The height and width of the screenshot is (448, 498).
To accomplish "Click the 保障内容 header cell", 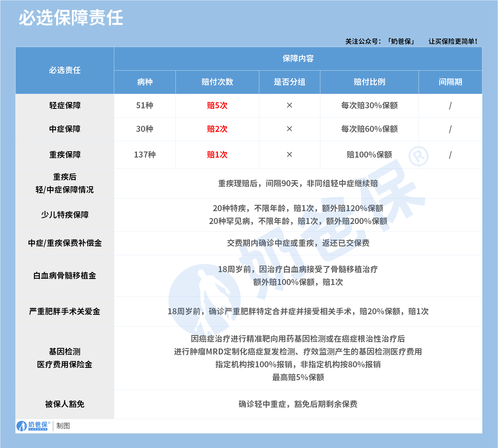I will pyautogui.click(x=298, y=59).
